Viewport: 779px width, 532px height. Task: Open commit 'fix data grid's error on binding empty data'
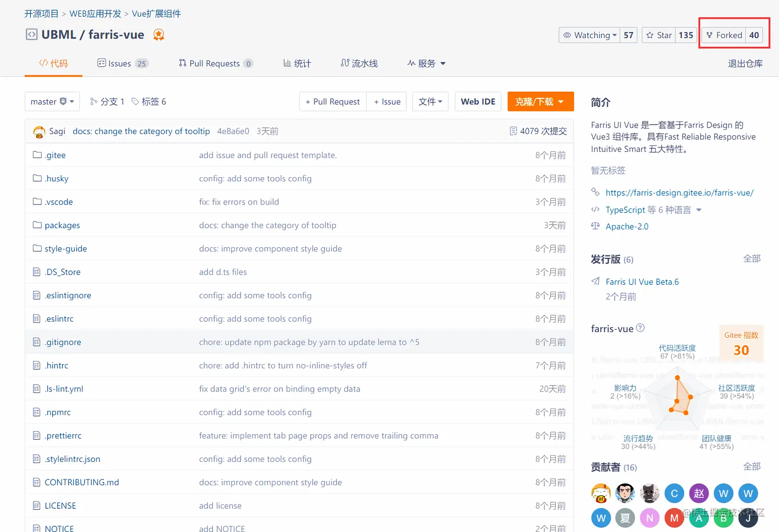279,389
